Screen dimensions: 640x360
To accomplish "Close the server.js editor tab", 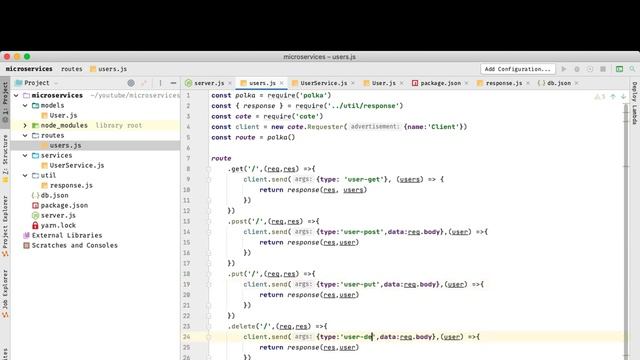I will point(230,83).
